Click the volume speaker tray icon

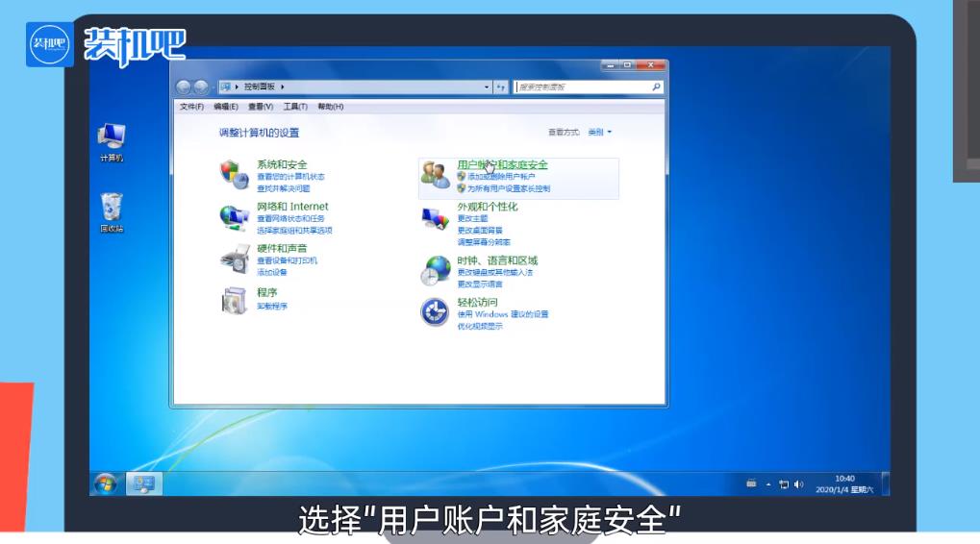(x=798, y=484)
